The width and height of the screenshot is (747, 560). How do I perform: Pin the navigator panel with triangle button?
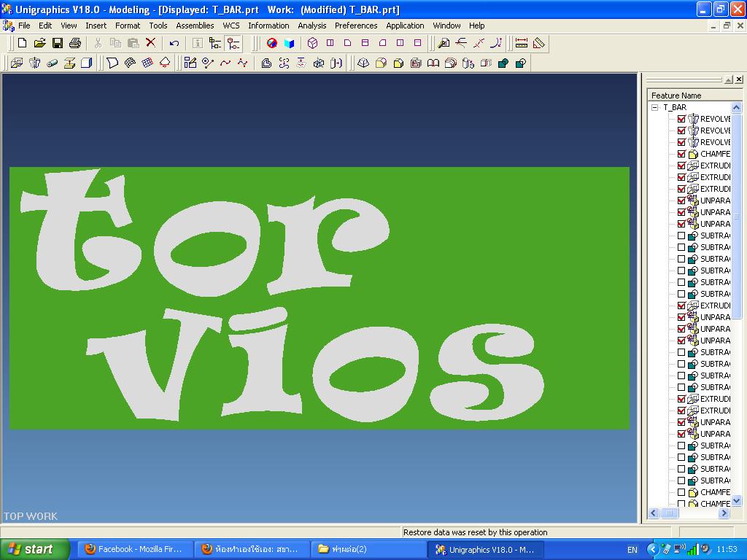coord(729,79)
